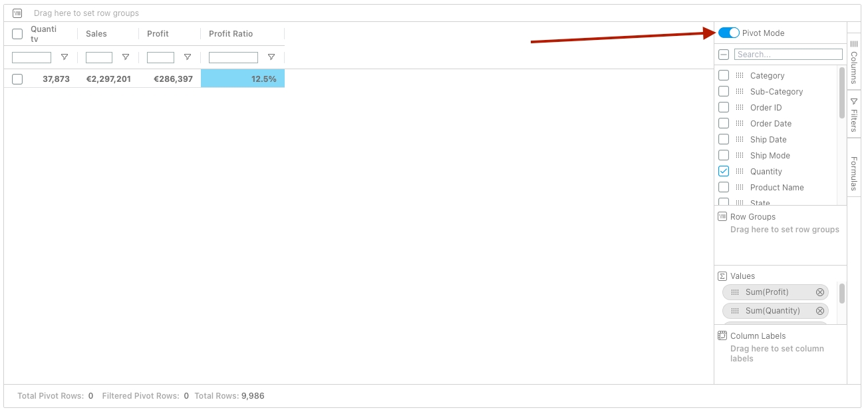Open the Formulas side tab
The height and width of the screenshot is (414, 868).
click(854, 173)
